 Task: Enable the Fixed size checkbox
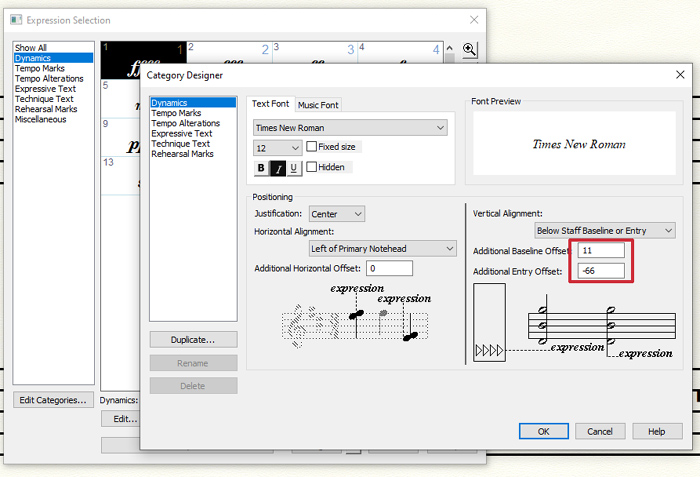tap(312, 147)
